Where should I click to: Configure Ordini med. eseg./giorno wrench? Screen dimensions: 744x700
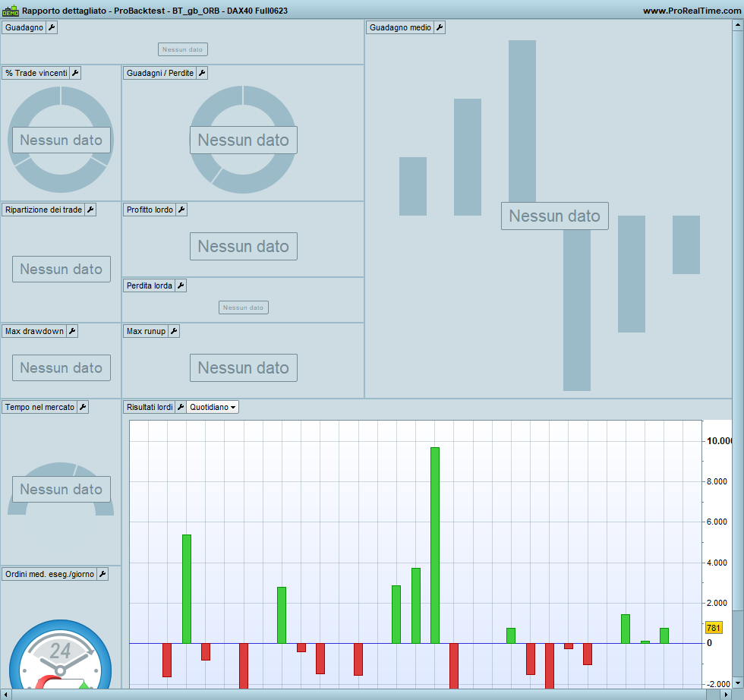tap(102, 574)
